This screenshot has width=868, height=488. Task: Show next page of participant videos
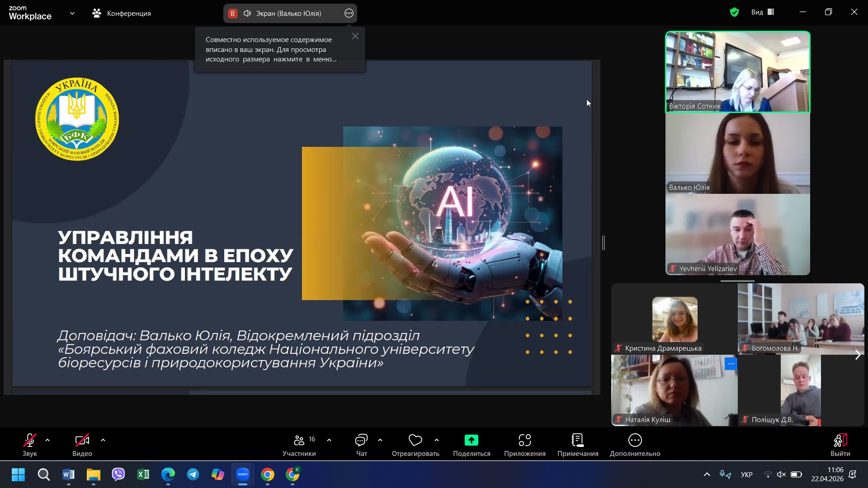pyautogui.click(x=858, y=355)
